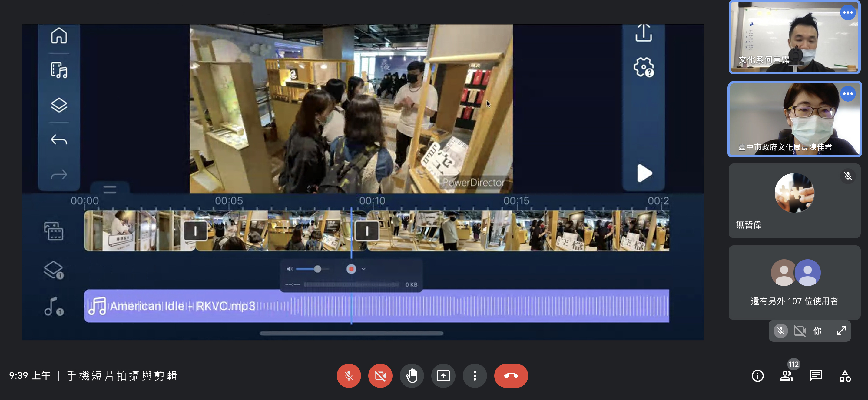Adjust the voice-over volume slider
Viewport: 868px width, 400px height.
pyautogui.click(x=317, y=269)
